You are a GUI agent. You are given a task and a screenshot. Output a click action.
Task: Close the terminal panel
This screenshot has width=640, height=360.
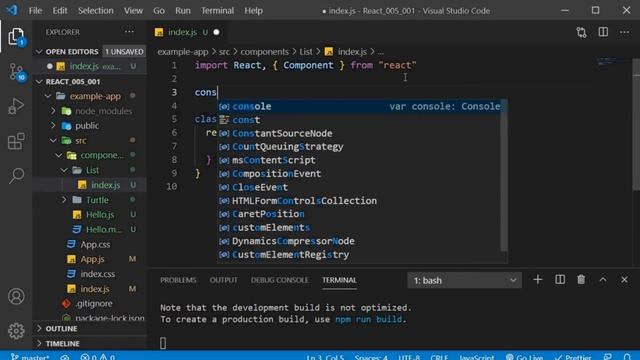624,280
